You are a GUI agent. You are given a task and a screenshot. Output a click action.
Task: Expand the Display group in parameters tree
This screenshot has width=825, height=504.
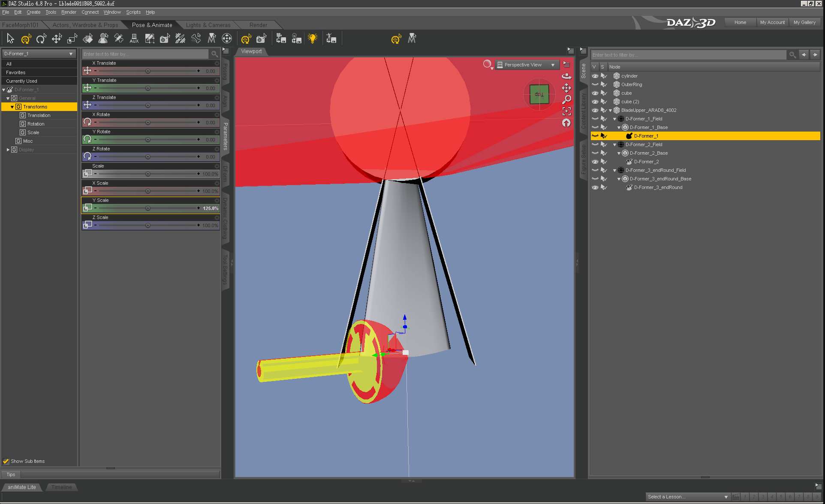pos(8,150)
